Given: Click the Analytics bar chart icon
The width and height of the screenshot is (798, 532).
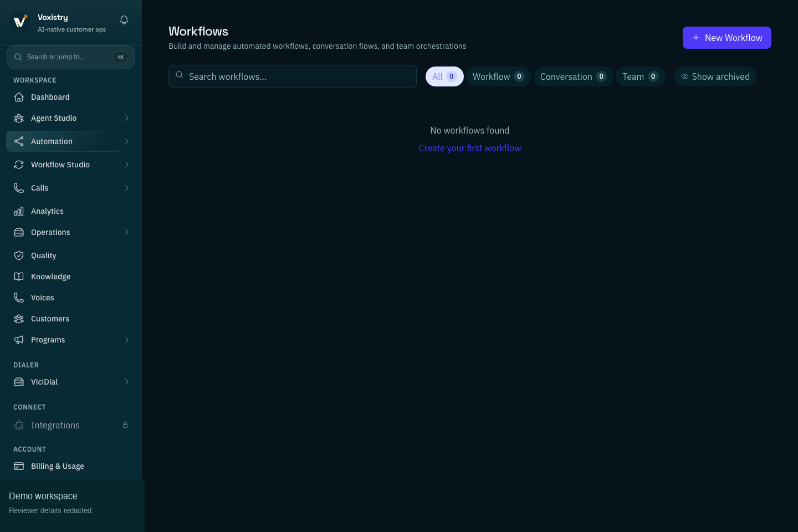Looking at the screenshot, I should (19, 211).
